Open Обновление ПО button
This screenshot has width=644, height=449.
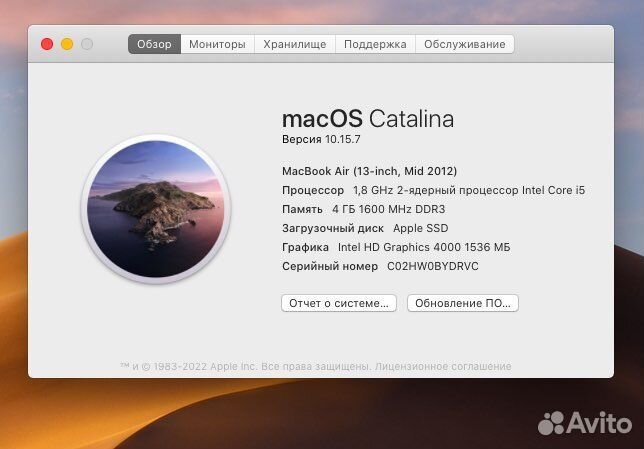coord(463,303)
